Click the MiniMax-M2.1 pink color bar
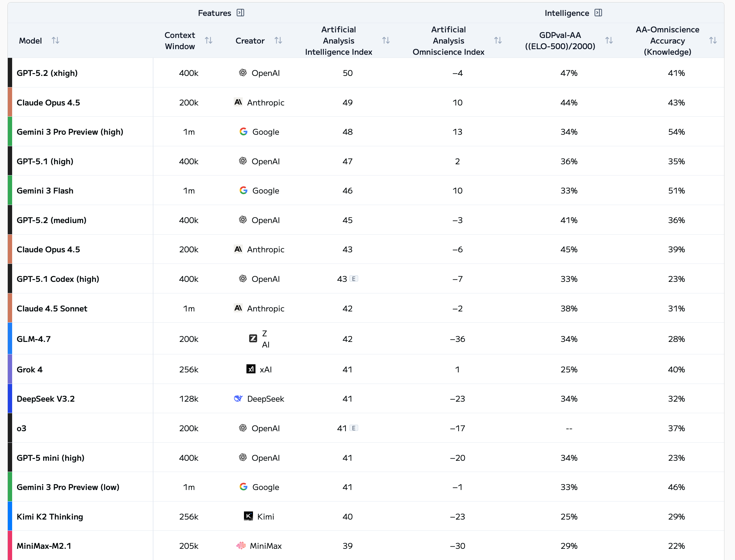Image resolution: width=735 pixels, height=560 pixels. point(10,545)
